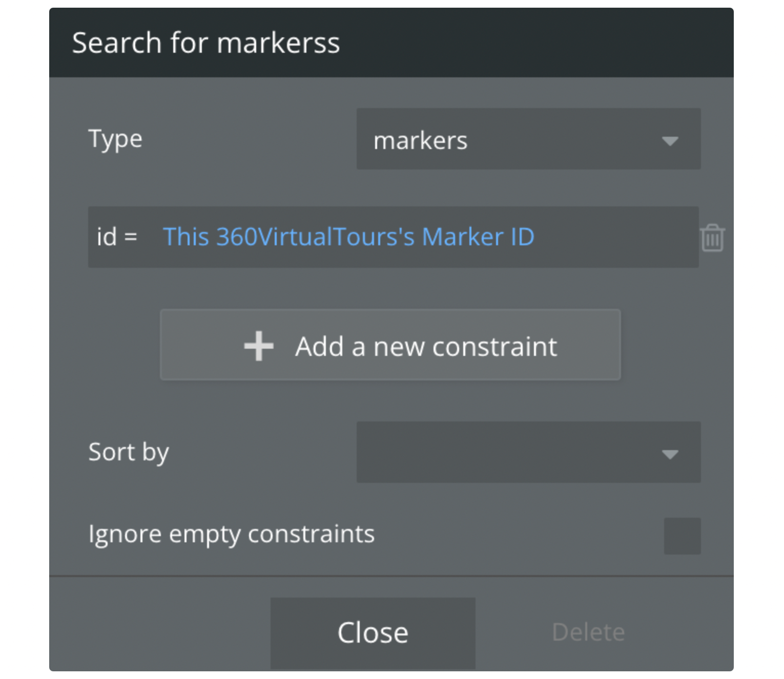Delete the id constraint with trash icon
The width and height of the screenshot is (784, 679).
(x=712, y=238)
